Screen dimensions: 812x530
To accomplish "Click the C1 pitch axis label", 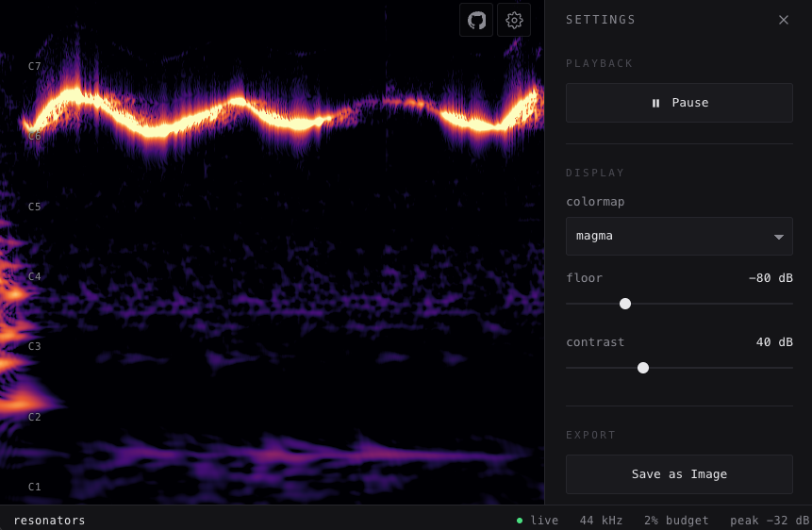I will click(x=35, y=487).
